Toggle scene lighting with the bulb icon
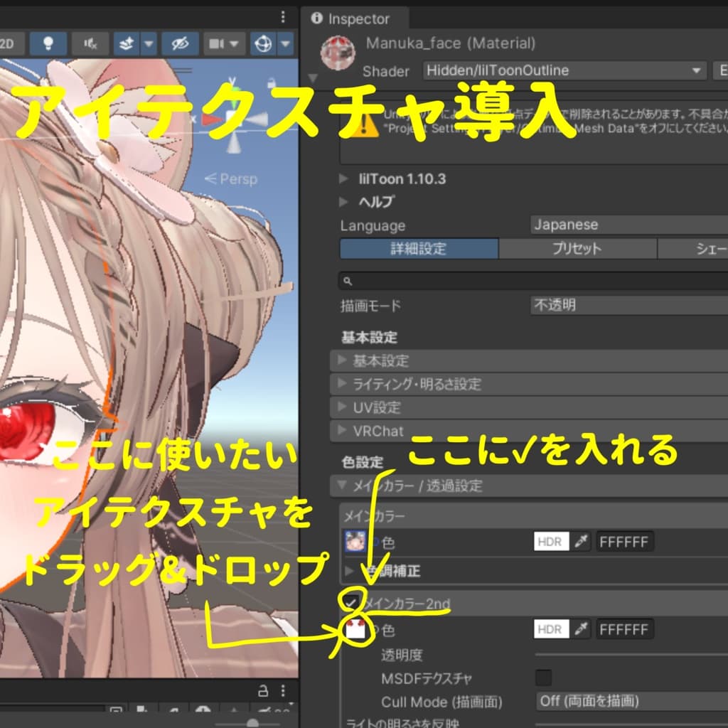Screen dimensions: 728x728 click(x=48, y=43)
